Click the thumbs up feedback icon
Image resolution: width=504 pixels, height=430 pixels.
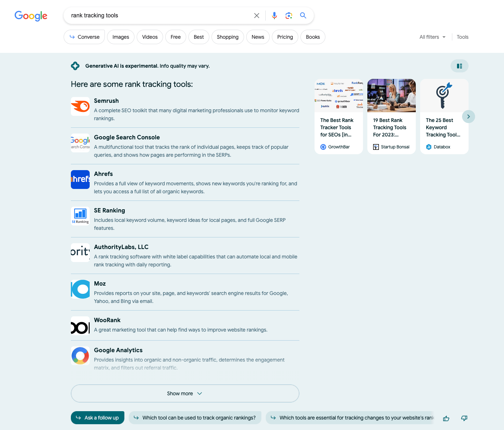(x=446, y=418)
